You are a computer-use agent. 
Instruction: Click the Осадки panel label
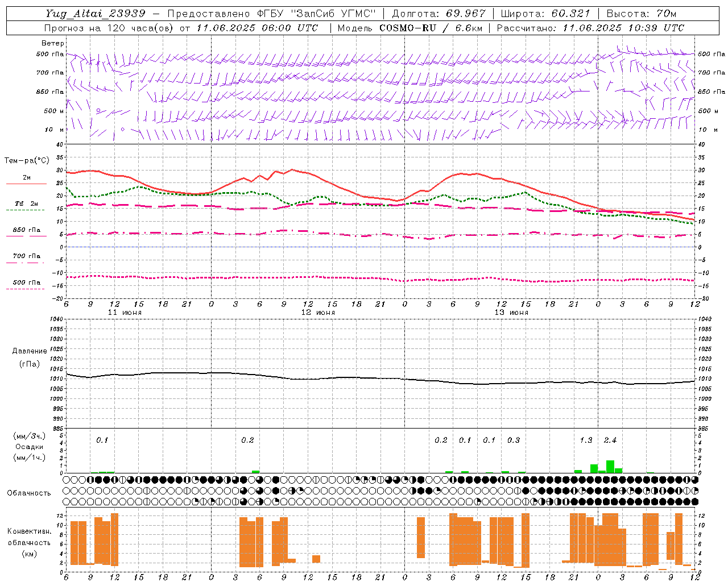pos(30,447)
